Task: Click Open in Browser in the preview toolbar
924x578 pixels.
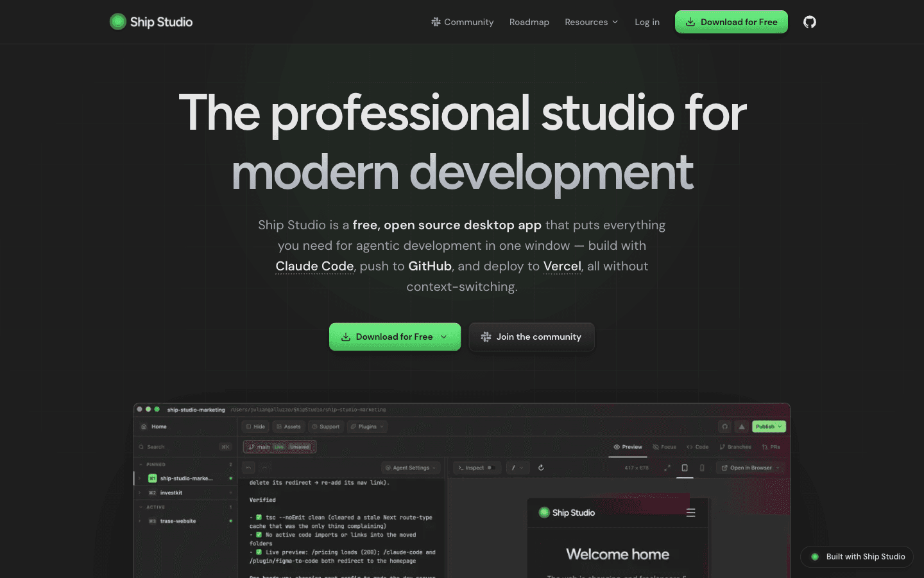Action: coord(751,468)
